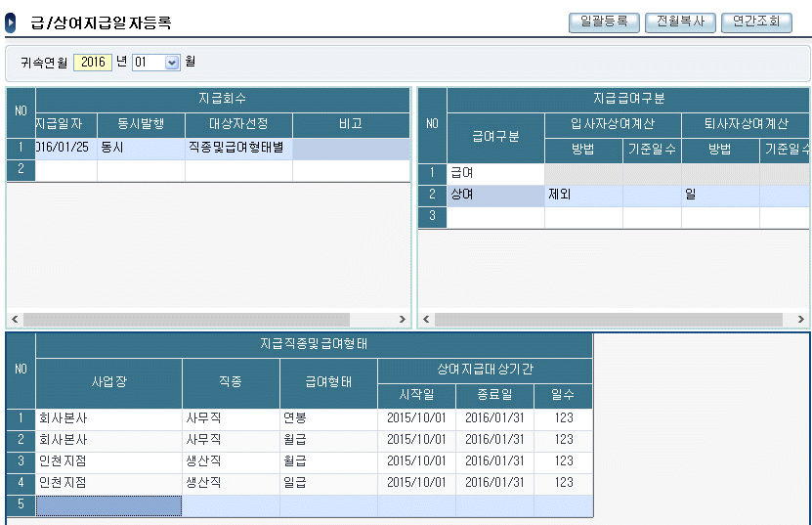Click the 사업장 column header
The image size is (812, 525).
[x=108, y=383]
